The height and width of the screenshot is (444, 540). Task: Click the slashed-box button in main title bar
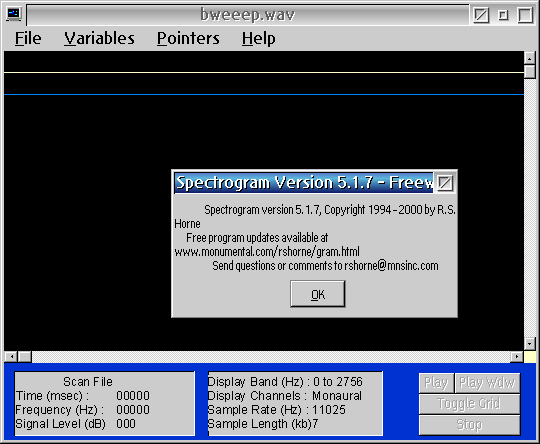(x=481, y=15)
